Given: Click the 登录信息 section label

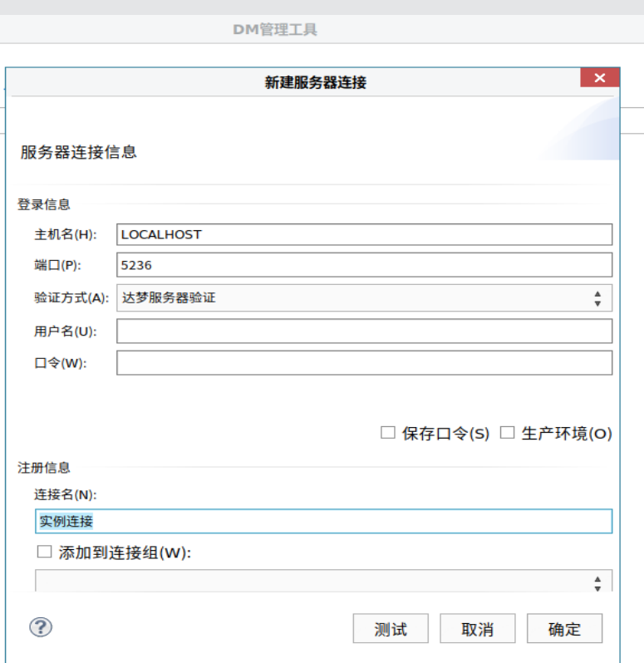Looking at the screenshot, I should 43,204.
